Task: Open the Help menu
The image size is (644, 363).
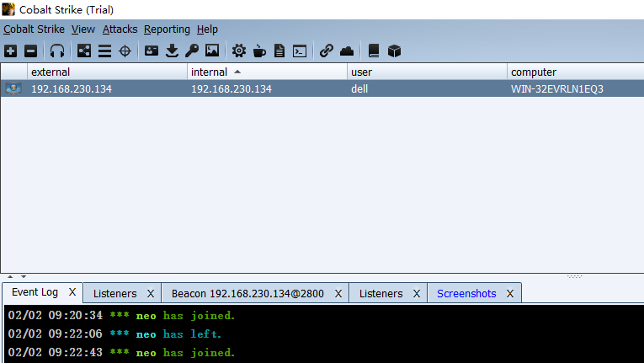Action: tap(207, 29)
